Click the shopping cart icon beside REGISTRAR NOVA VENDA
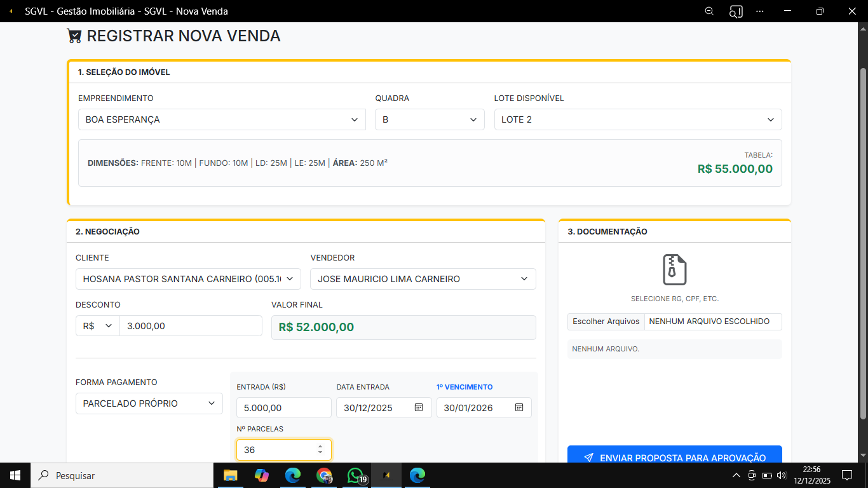Image resolution: width=868 pixels, height=488 pixels. 74,36
